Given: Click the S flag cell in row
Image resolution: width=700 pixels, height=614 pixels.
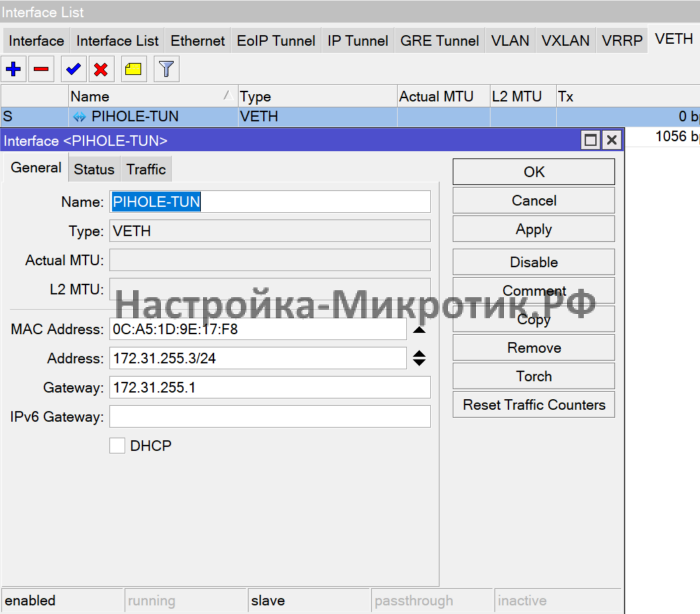Looking at the screenshot, I should pos(34,117).
